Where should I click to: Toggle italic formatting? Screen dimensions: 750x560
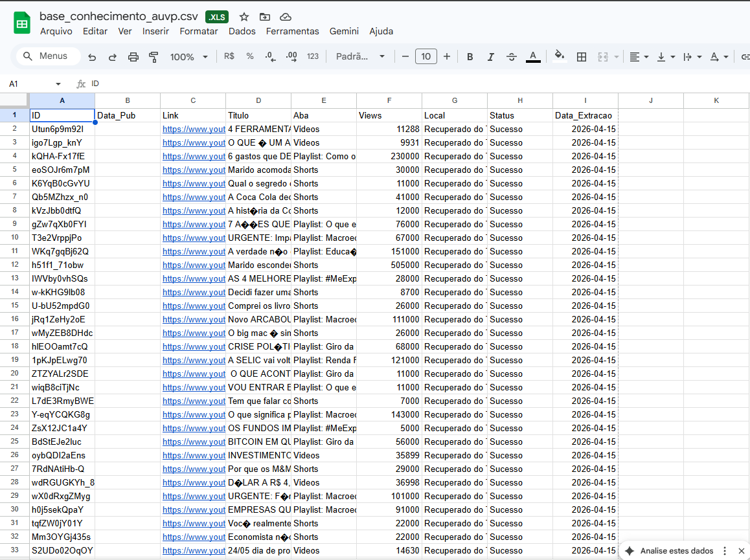click(x=491, y=57)
